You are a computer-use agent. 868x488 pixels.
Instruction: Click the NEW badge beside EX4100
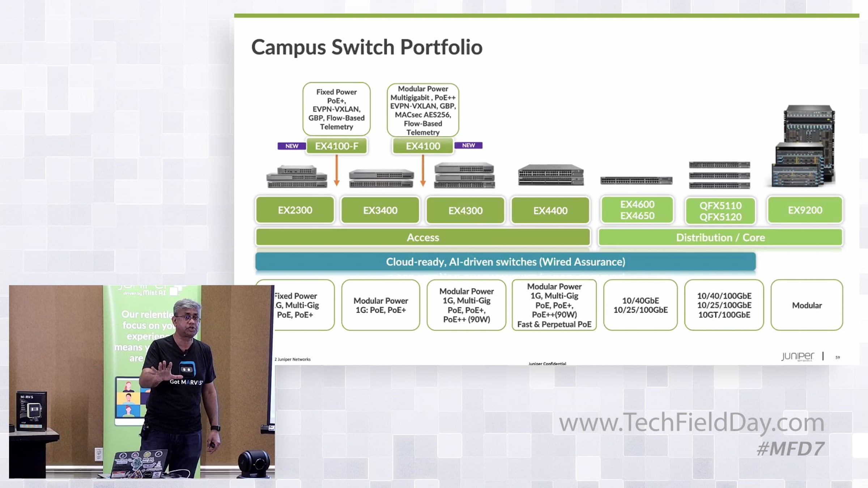[x=468, y=145]
